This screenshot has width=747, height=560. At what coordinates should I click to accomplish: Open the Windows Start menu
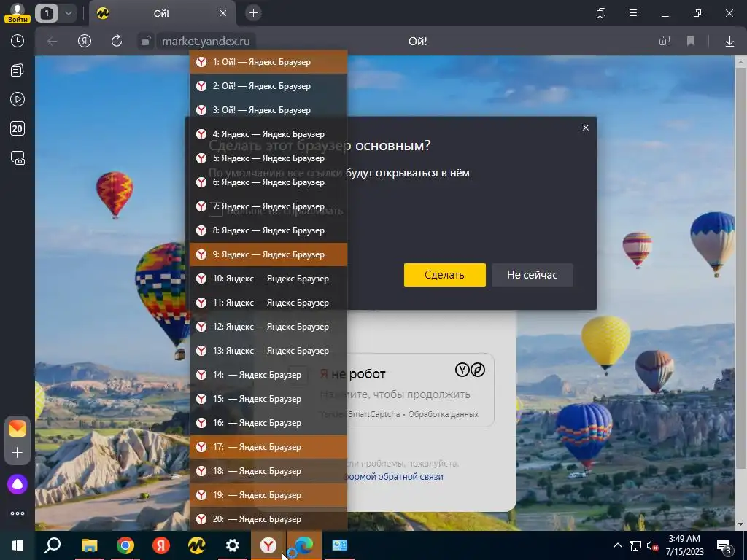pos(18,545)
